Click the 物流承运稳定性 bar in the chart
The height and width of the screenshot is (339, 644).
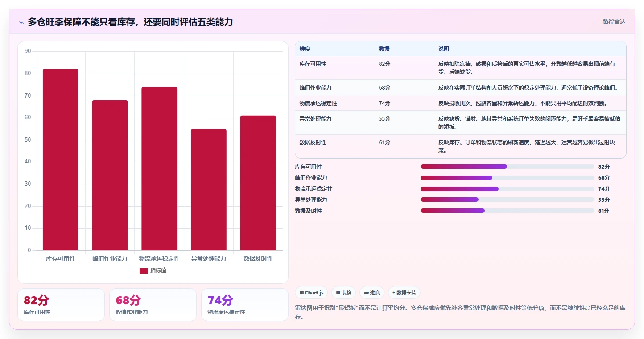pos(159,169)
